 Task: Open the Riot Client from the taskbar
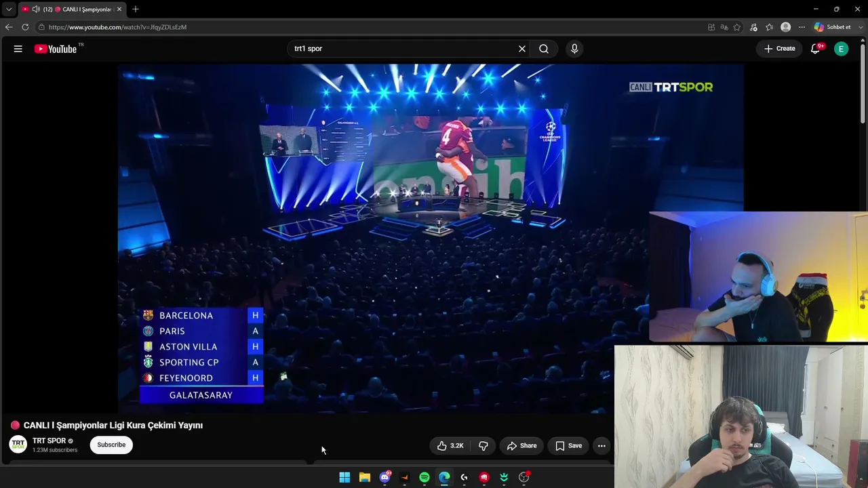[484, 477]
